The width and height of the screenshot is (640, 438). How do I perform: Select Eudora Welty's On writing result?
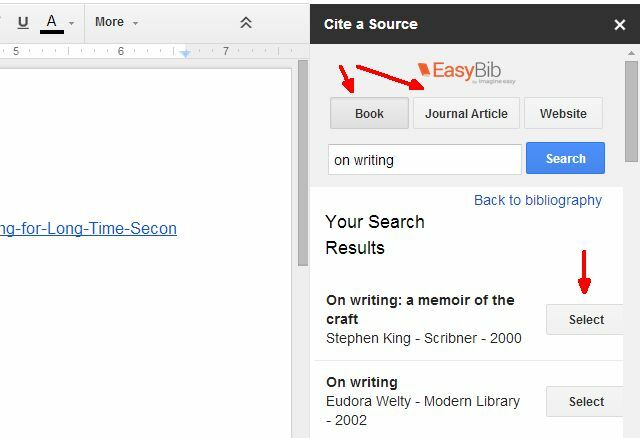(x=584, y=401)
